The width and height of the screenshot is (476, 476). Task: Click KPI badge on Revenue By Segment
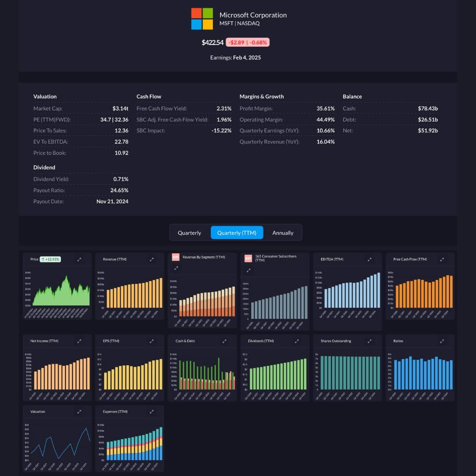pos(175,257)
